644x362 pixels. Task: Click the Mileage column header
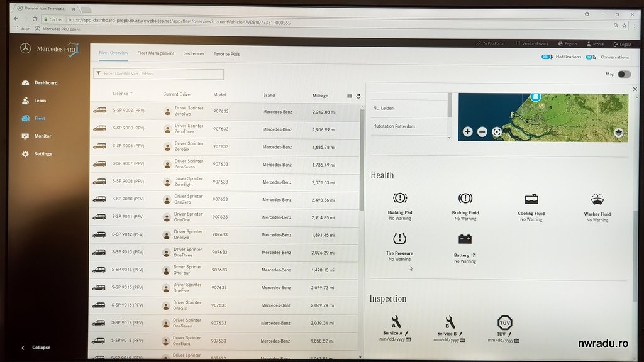320,96
